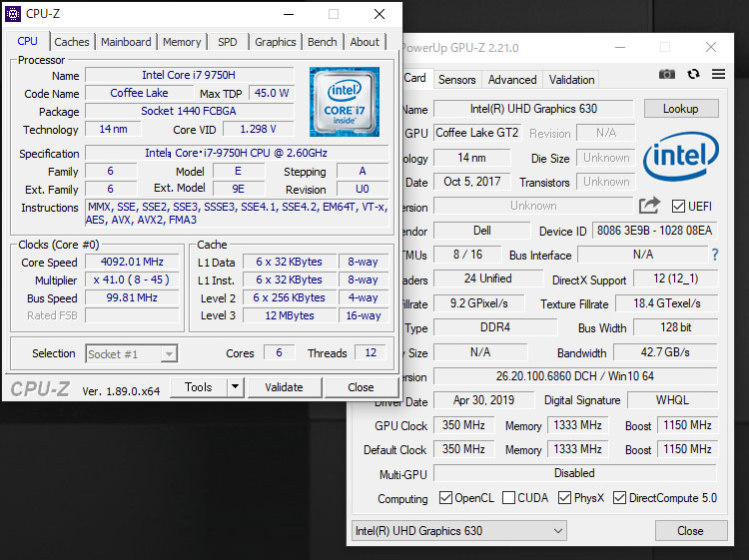Image resolution: width=749 pixels, height=560 pixels.
Task: Open the GPU selector Intel(R) UHD Graphics 630
Action: pyautogui.click(x=459, y=530)
